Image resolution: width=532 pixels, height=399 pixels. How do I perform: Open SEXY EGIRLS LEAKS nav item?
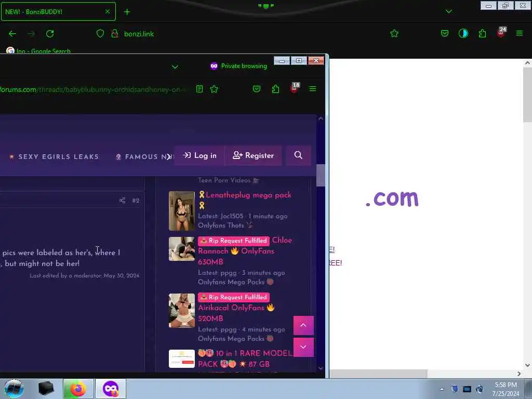tap(54, 157)
